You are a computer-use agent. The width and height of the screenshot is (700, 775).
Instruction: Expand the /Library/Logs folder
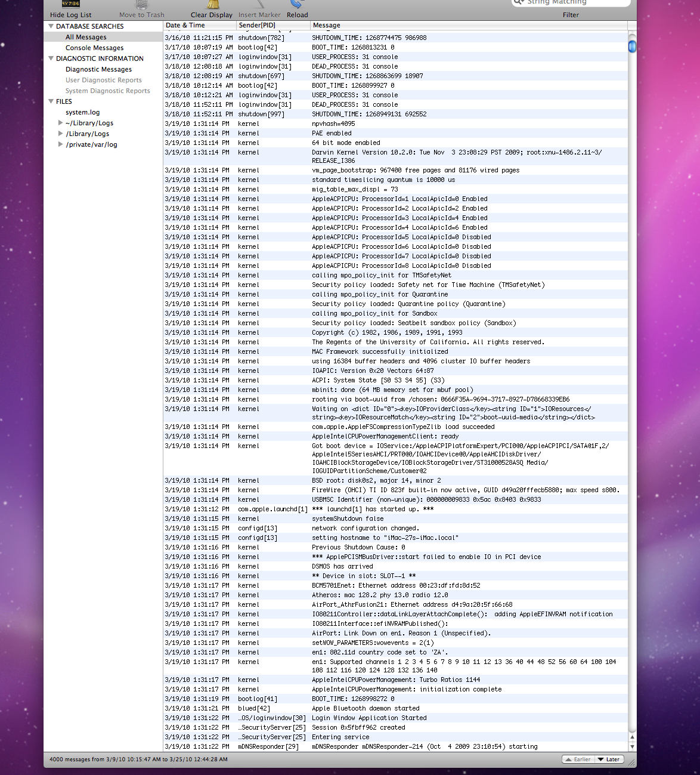60,134
